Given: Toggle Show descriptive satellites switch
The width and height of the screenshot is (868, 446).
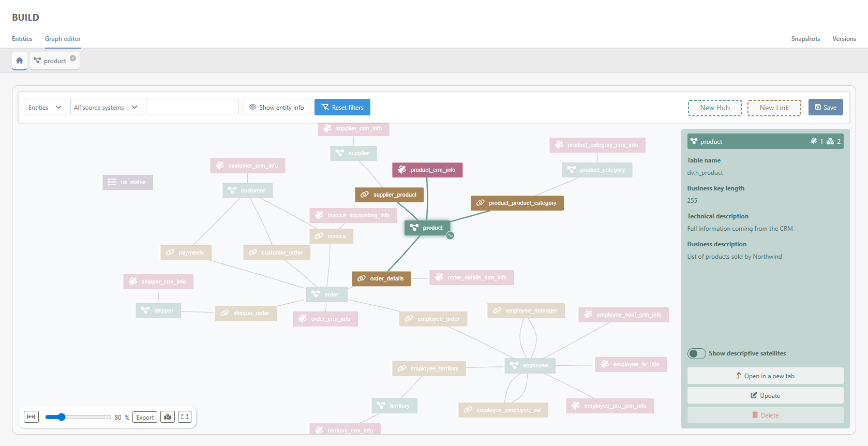Looking at the screenshot, I should click(x=696, y=353).
